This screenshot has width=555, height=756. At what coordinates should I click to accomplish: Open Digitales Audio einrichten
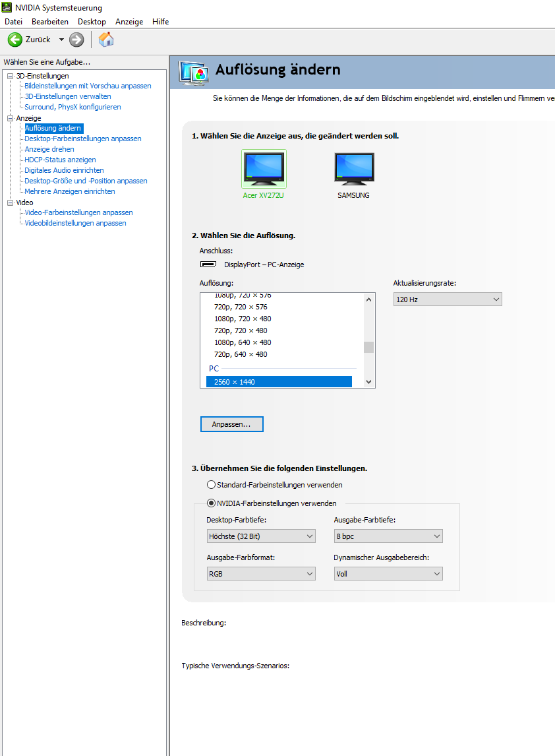(x=64, y=171)
